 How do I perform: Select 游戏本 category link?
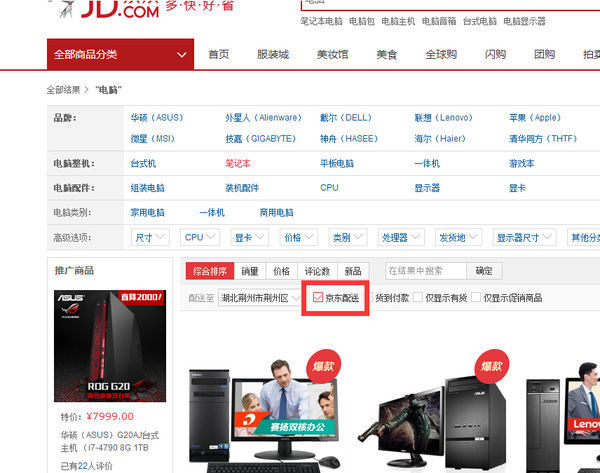coord(522,164)
